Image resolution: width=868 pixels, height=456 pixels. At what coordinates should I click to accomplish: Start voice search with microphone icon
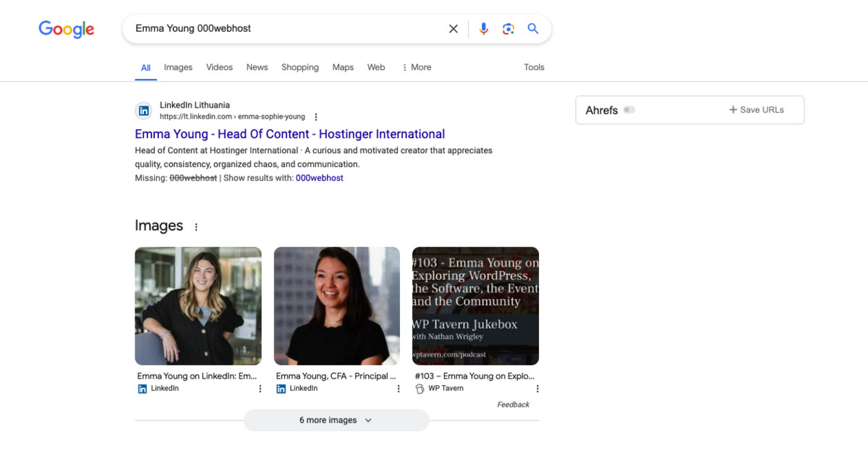484,29
